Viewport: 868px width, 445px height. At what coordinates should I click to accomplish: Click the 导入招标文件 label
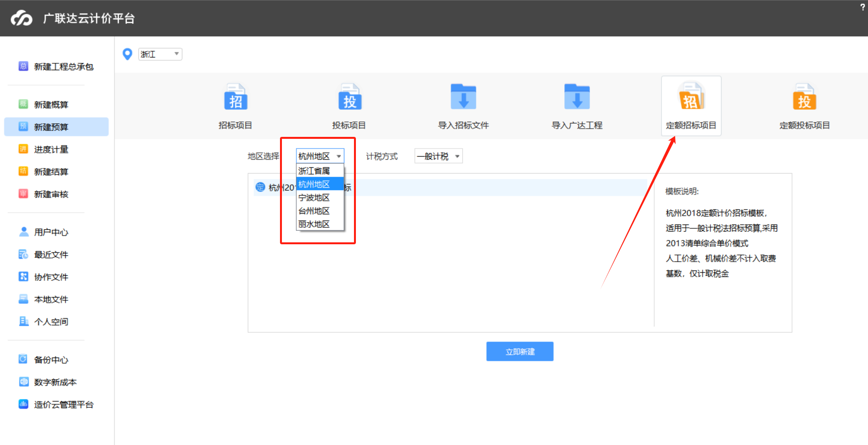pos(463,125)
